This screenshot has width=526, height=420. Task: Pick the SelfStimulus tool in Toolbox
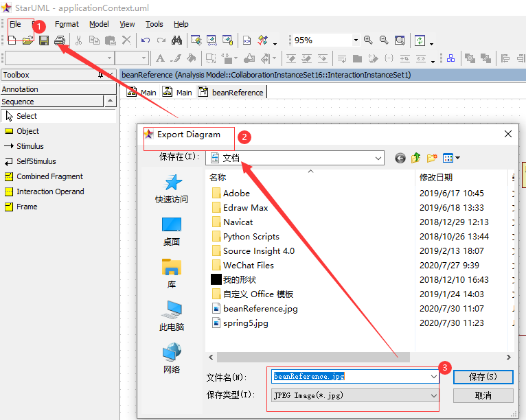pyautogui.click(x=36, y=161)
